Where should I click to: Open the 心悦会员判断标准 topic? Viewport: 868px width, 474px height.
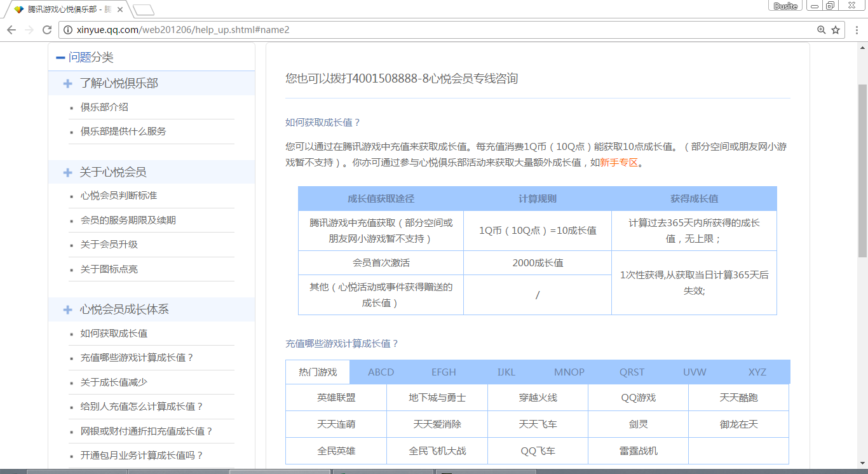(x=119, y=196)
